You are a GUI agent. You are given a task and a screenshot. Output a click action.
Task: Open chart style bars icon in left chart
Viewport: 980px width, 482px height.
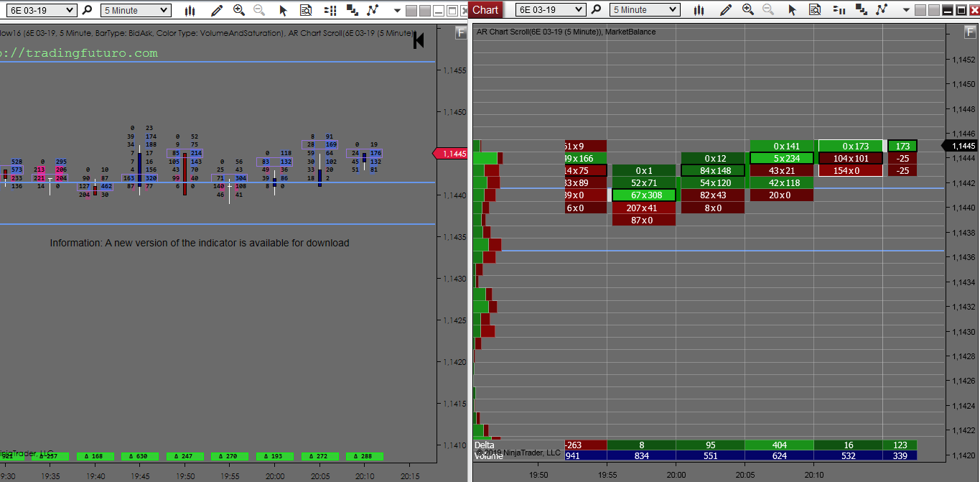pos(190,10)
